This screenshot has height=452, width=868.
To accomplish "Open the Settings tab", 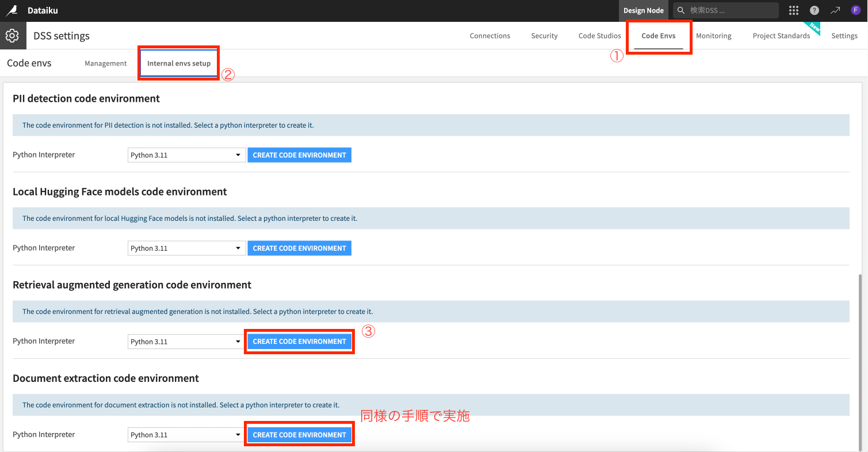I will point(844,36).
